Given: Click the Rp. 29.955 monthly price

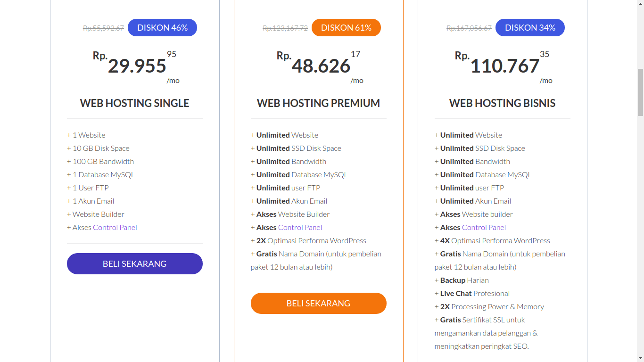Looking at the screenshot, I should (136, 66).
